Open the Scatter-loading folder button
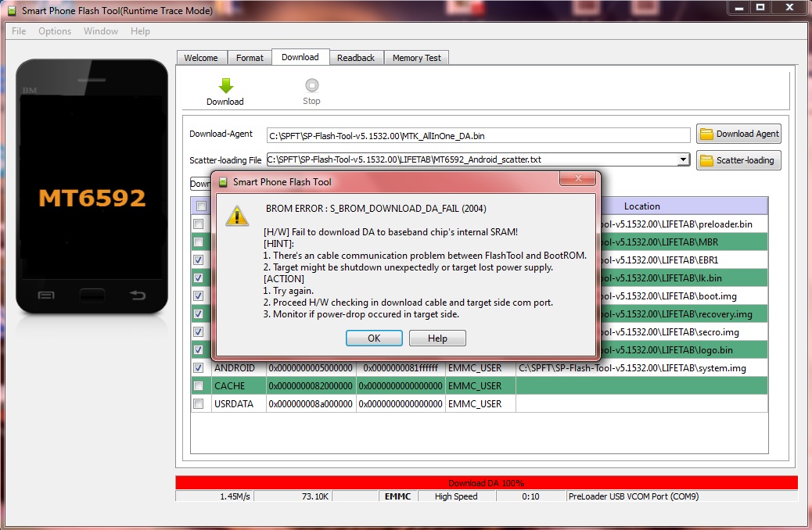The height and width of the screenshot is (530, 812). pyautogui.click(x=738, y=160)
